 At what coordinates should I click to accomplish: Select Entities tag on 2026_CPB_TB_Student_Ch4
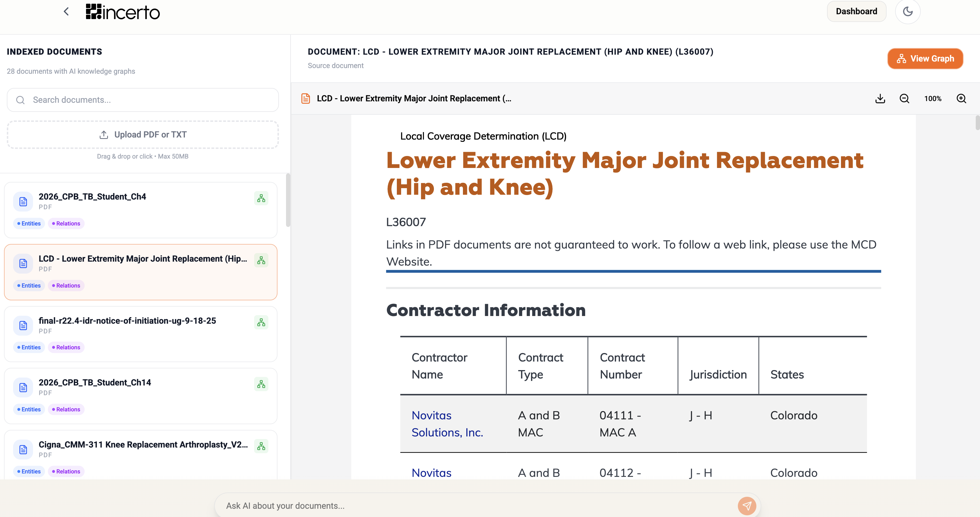[x=29, y=223]
